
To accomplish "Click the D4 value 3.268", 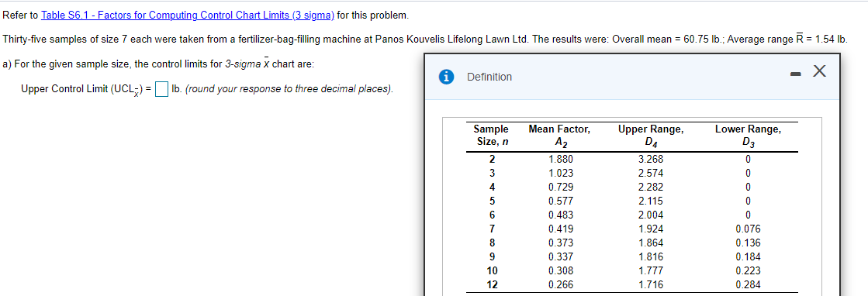I will click(x=651, y=160).
